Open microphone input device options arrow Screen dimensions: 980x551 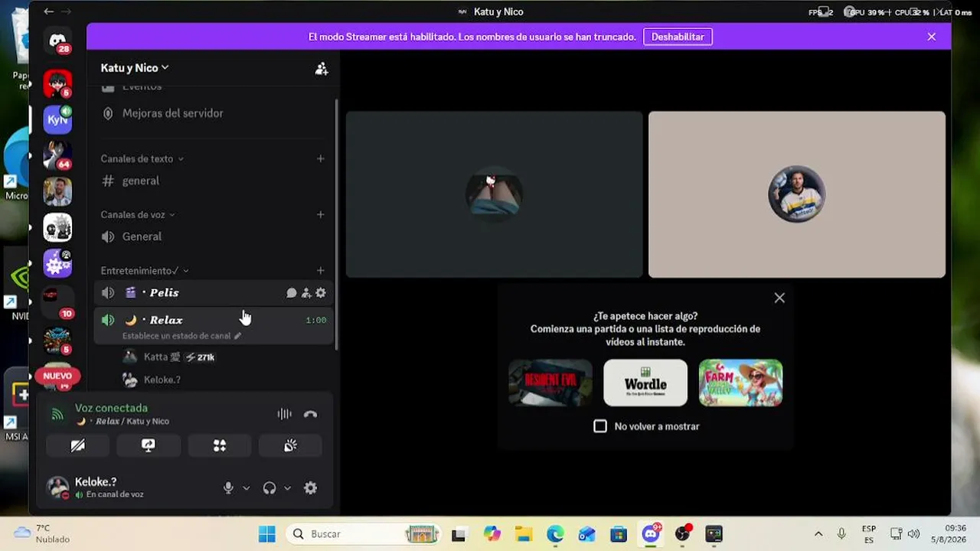tap(247, 488)
